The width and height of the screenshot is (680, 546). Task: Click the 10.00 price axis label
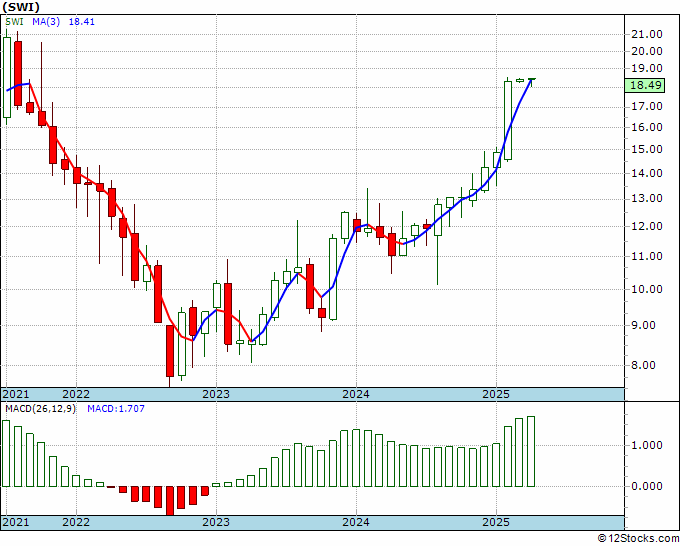click(647, 289)
